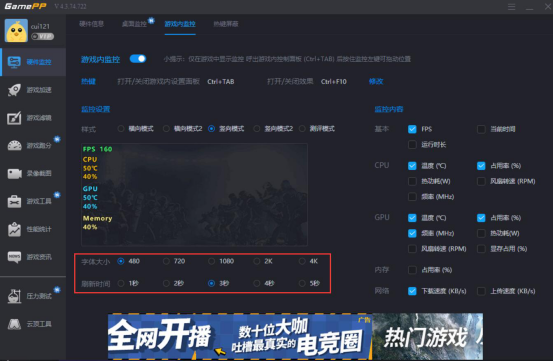
Task: Enable CPU 热功耗(W) checkbox
Action: (412, 181)
